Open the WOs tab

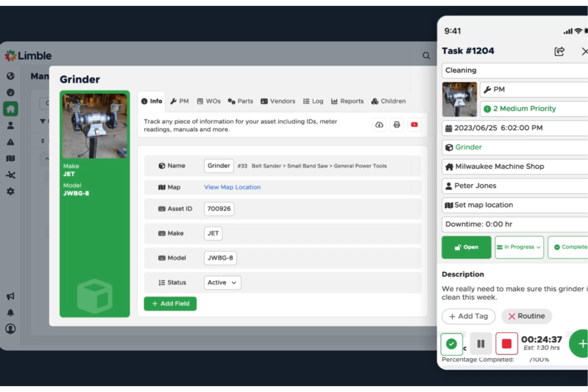(209, 101)
